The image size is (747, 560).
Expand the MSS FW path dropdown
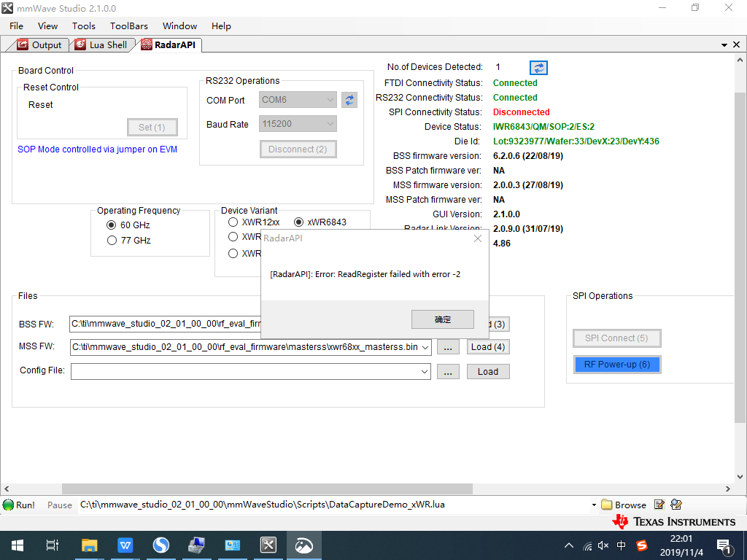pyautogui.click(x=425, y=347)
